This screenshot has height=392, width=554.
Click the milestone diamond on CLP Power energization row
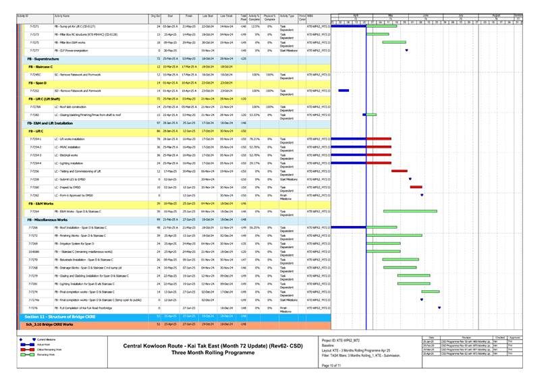click(x=406, y=50)
